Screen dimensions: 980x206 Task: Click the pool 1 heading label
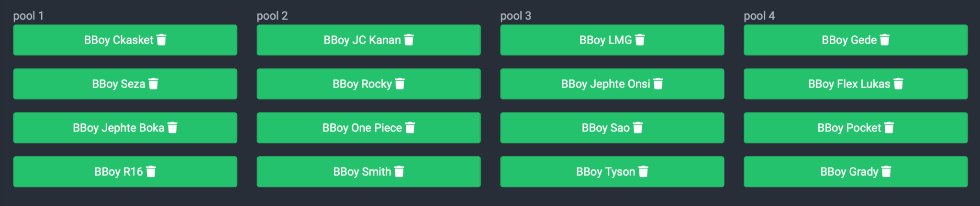click(x=28, y=16)
